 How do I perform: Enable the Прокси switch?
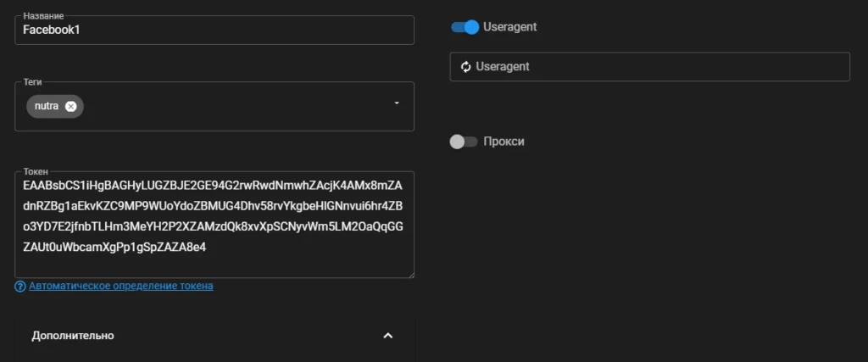point(464,142)
